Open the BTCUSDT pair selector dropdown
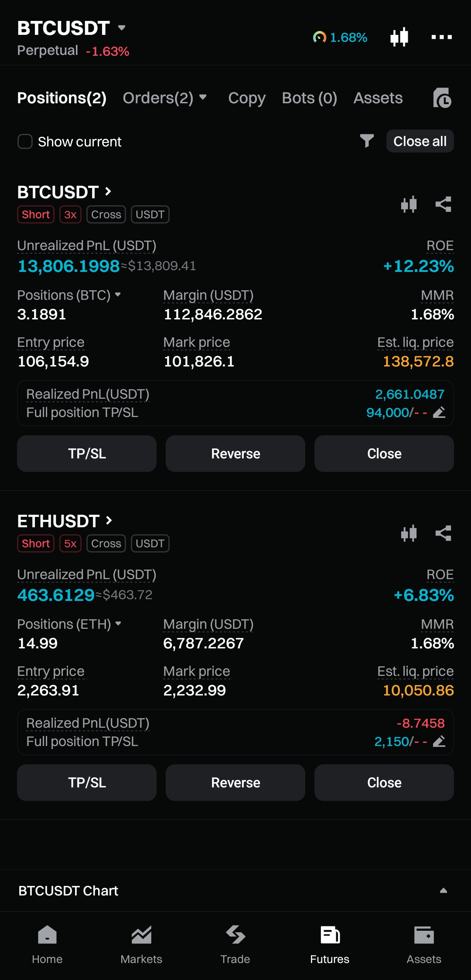Viewport: 471px width, 980px height. click(x=122, y=28)
